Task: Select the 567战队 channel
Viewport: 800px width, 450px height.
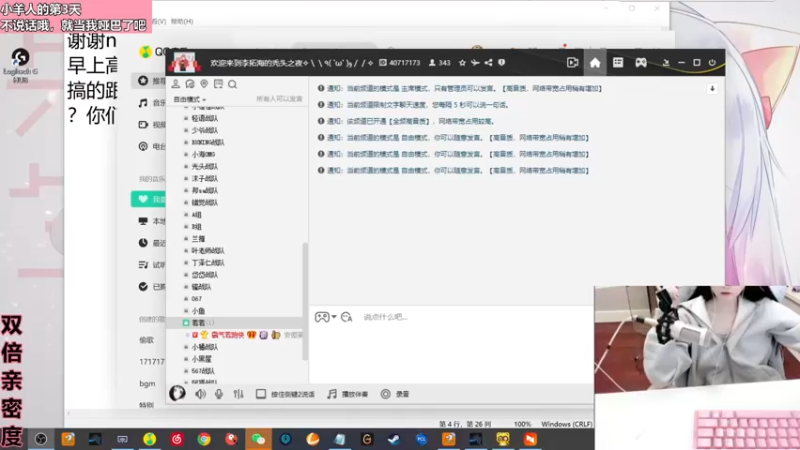Action: (203, 371)
